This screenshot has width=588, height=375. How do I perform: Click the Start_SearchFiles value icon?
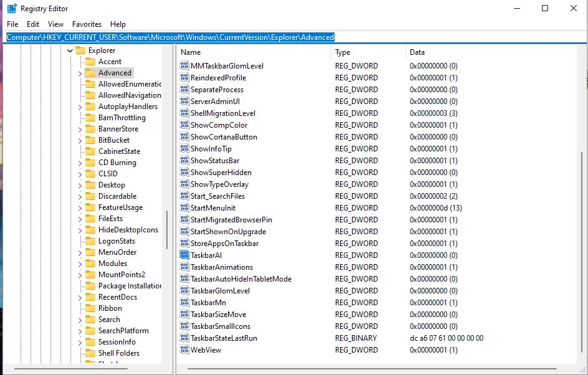(184, 196)
